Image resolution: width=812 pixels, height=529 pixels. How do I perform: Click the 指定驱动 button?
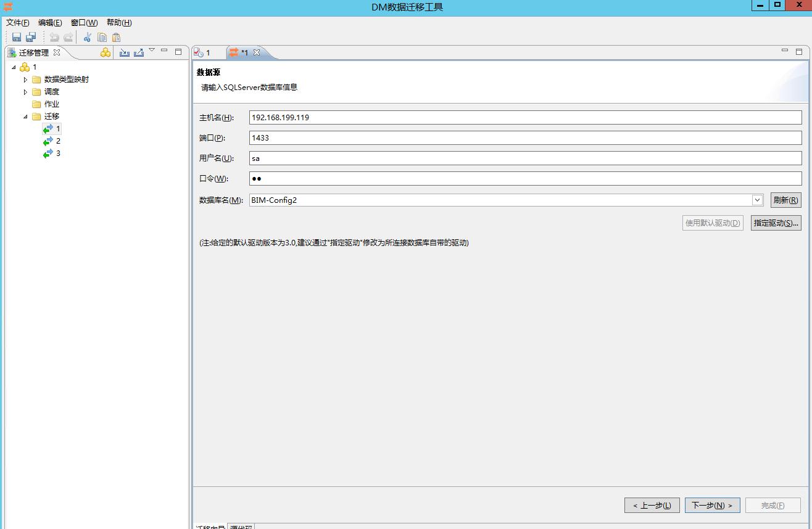point(776,223)
